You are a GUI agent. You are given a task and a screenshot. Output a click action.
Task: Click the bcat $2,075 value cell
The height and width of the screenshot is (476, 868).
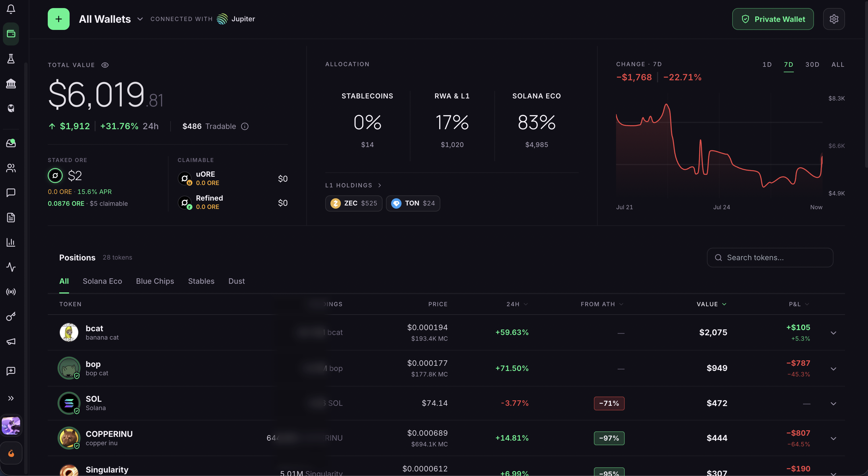click(713, 332)
